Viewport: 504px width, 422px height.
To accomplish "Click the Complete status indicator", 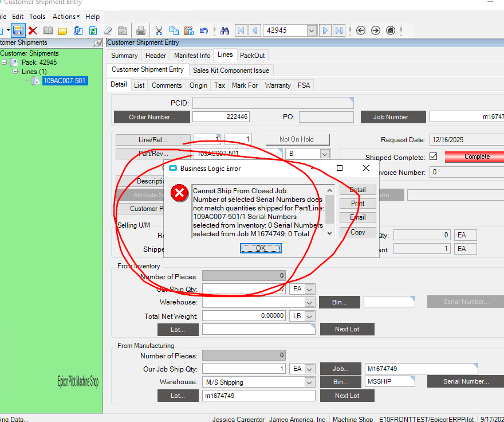I will 477,156.
